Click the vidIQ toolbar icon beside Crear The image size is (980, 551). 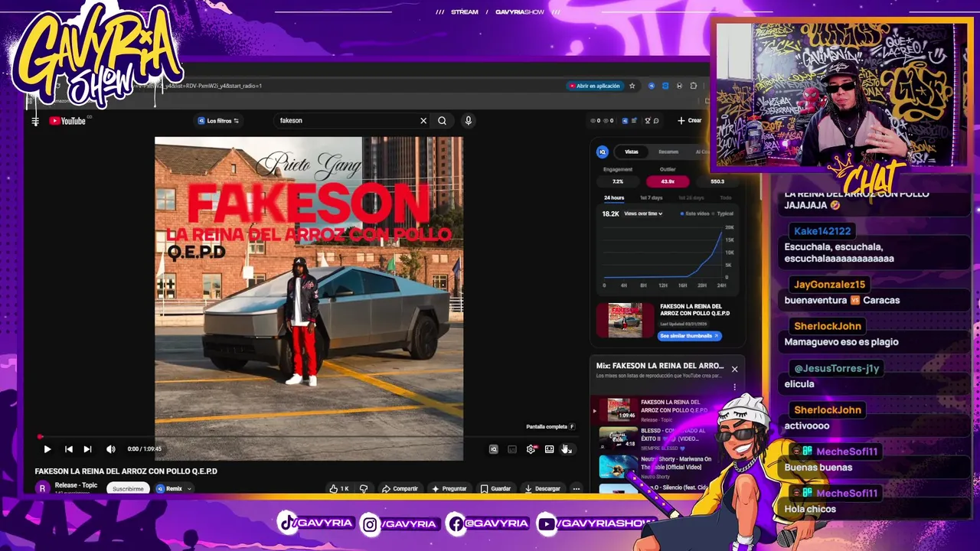click(625, 121)
